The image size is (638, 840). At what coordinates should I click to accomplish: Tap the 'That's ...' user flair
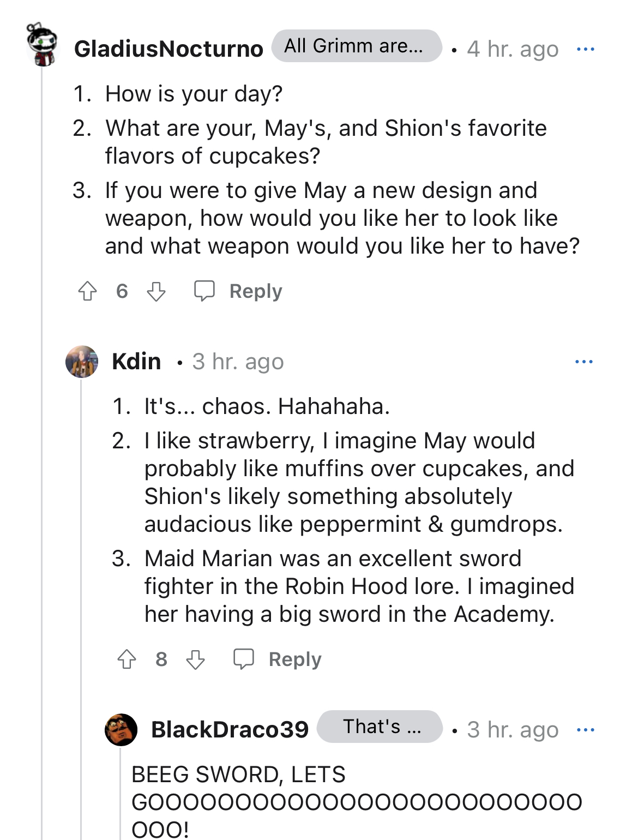click(380, 727)
